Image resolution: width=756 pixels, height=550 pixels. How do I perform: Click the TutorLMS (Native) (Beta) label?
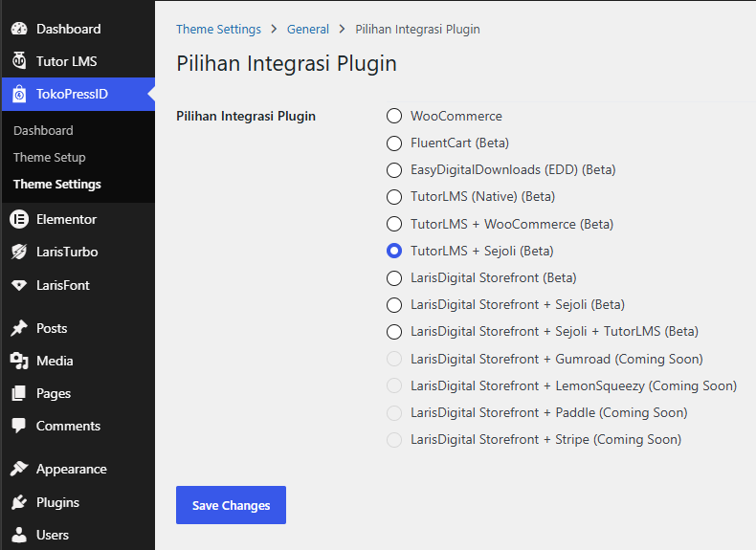click(x=482, y=197)
